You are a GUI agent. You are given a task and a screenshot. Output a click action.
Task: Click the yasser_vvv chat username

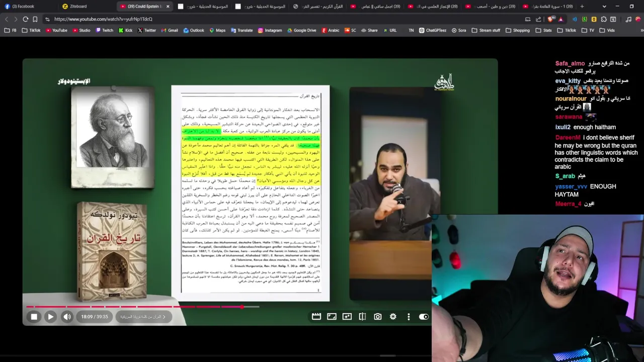coord(571,187)
